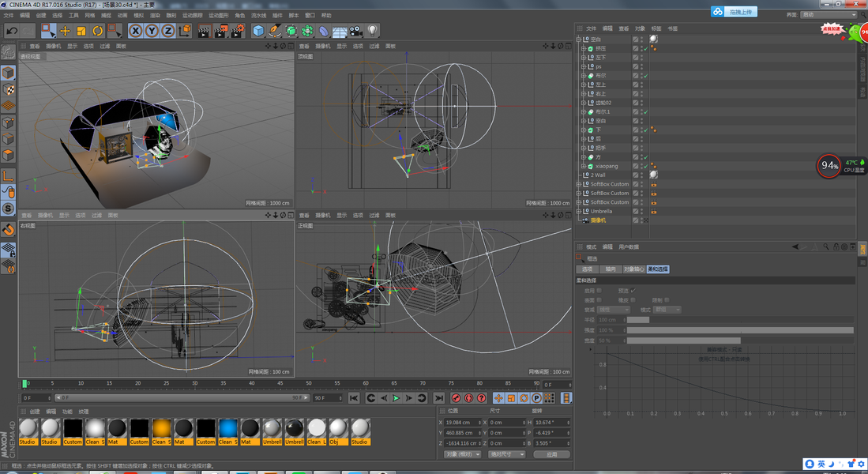Add a cube primitive from the toolbar
Screen dimensions: 868x474
tap(258, 31)
